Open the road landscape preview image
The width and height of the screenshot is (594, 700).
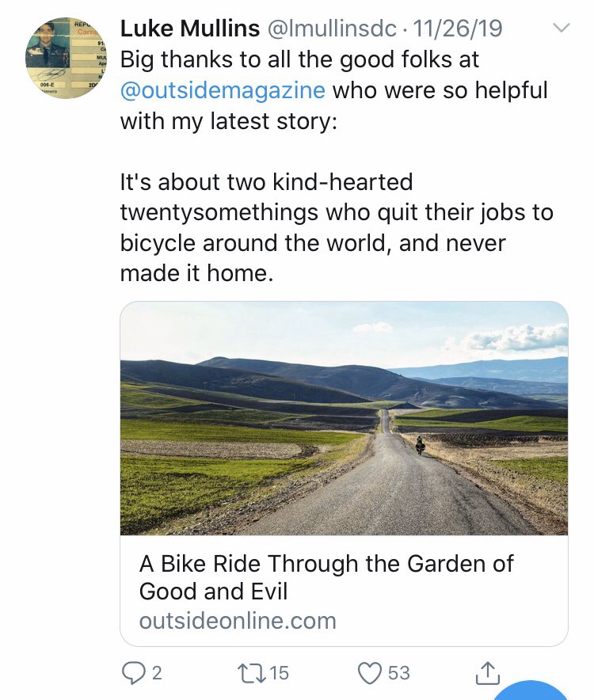click(344, 418)
